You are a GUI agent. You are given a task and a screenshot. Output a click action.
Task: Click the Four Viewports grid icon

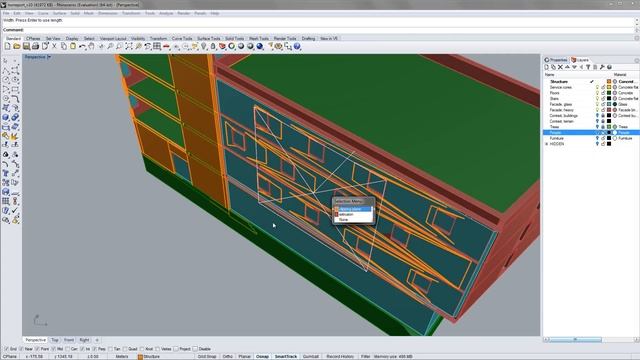click(157, 47)
